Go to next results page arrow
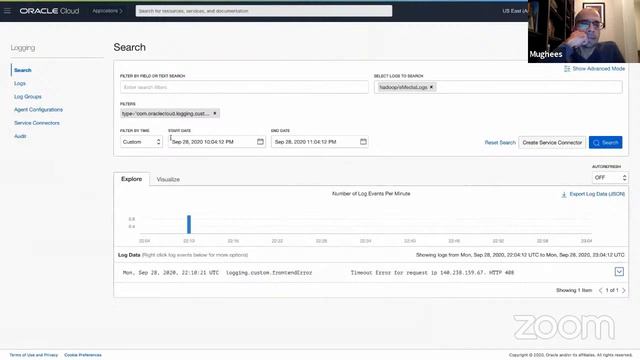640x360 pixels. click(x=624, y=291)
